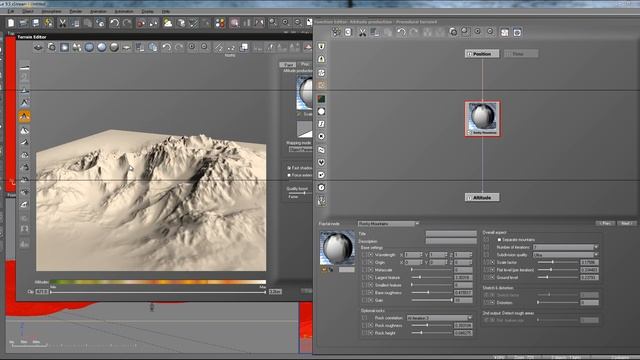640x360 pixels.
Task: Click the Description input field
Action: 451,241
